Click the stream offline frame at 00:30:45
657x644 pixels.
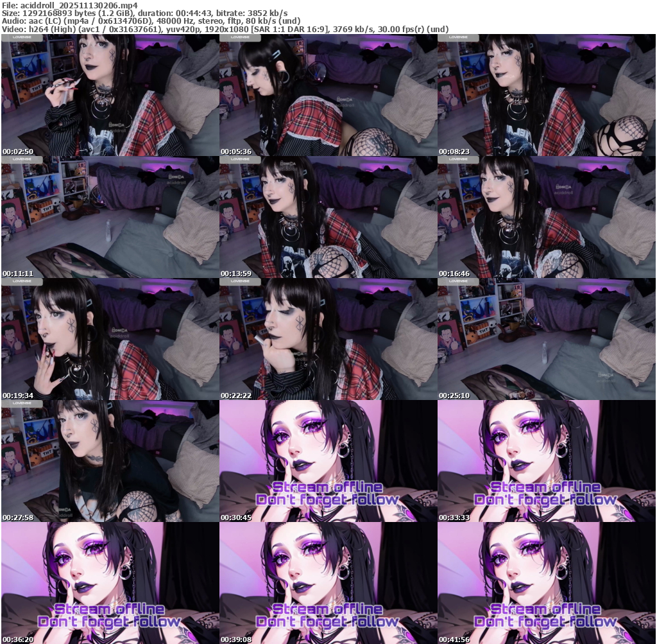pos(328,461)
